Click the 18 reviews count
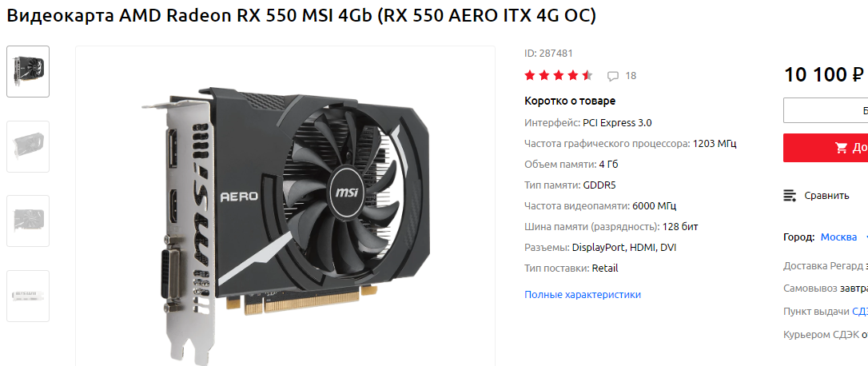868x366 pixels. [x=631, y=76]
